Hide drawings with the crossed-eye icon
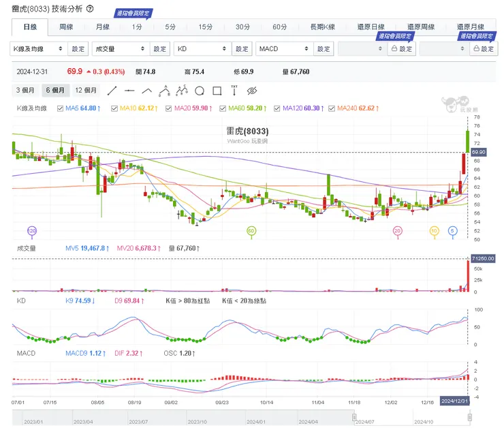Image resolution: width=504 pixels, height=430 pixels. pos(252,91)
